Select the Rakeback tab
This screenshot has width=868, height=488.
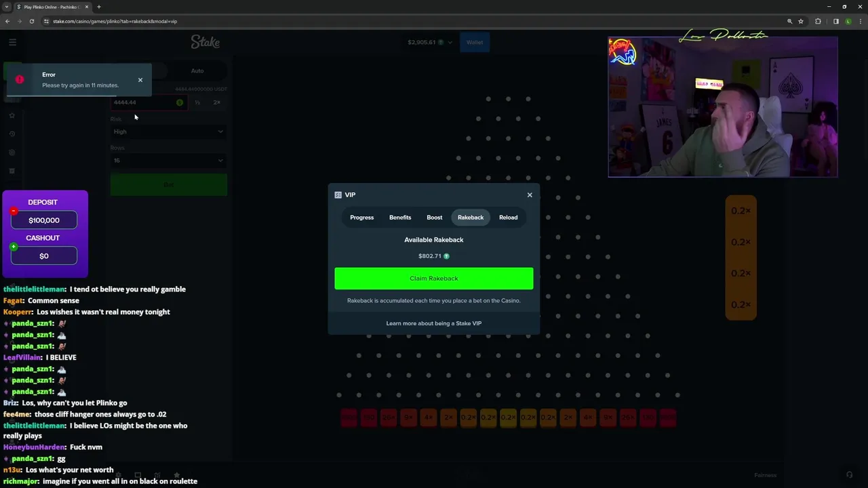coord(471,218)
